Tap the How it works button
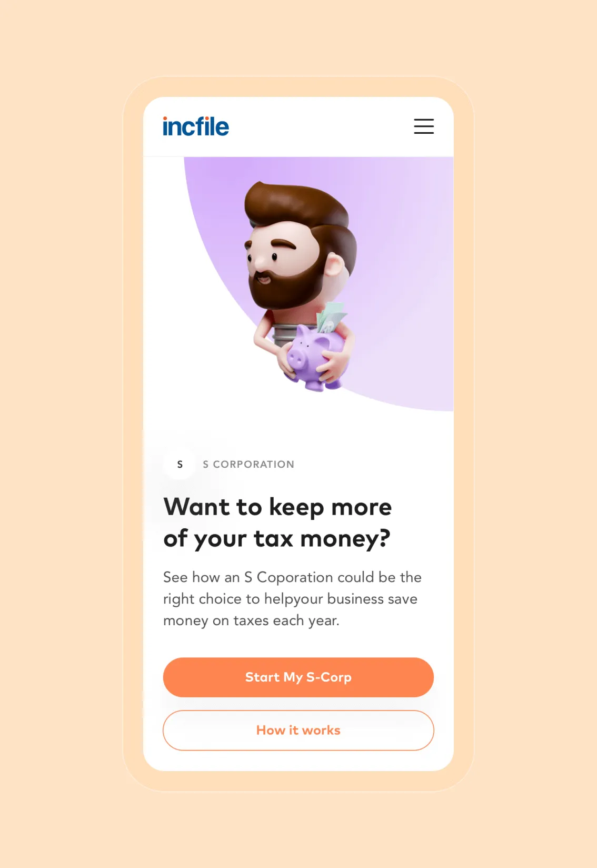This screenshot has height=868, width=597. (x=299, y=731)
